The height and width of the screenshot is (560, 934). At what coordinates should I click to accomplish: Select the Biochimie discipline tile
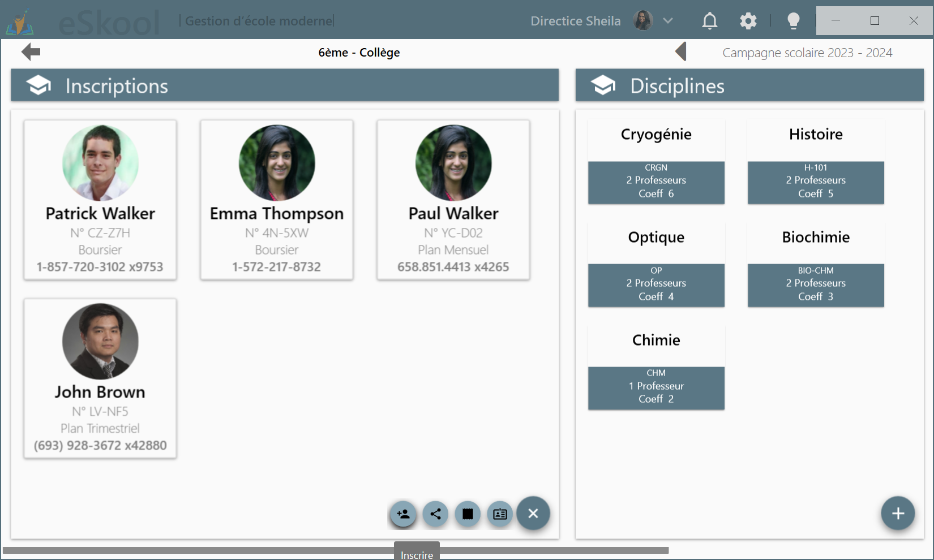point(815,265)
